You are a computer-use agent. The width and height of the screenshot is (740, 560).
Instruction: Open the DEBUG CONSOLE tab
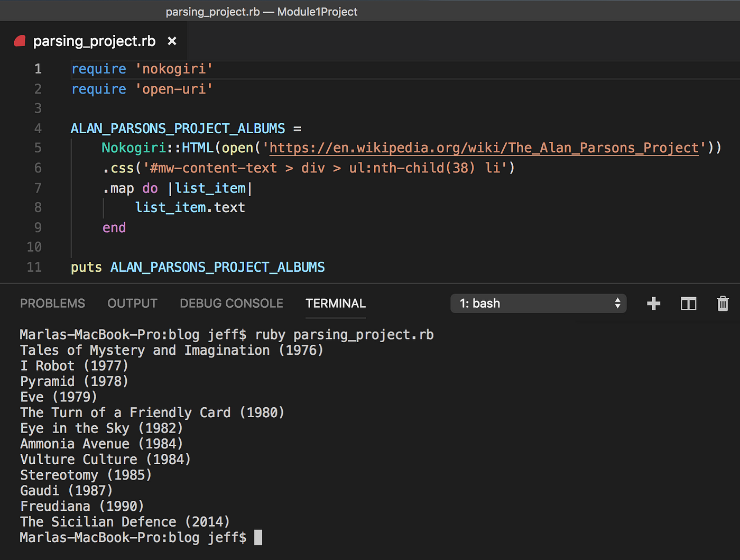[232, 304]
